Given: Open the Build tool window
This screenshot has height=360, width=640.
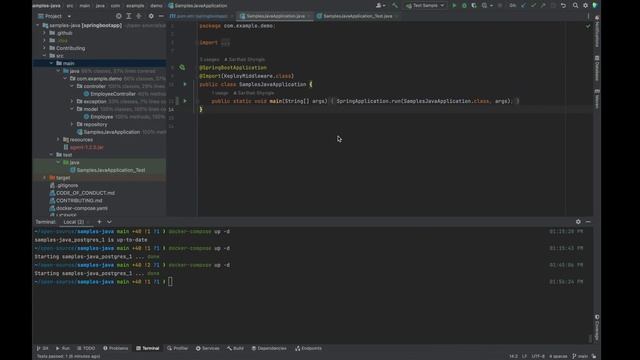Looking at the screenshot, I should click(236, 348).
